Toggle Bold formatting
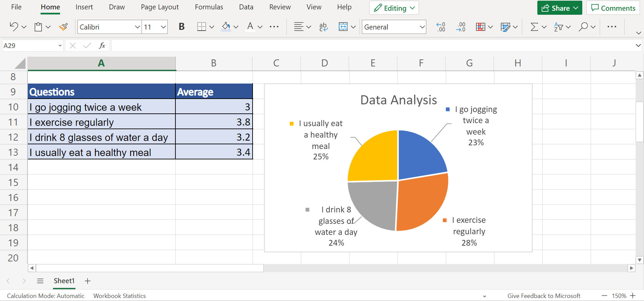 [x=181, y=27]
